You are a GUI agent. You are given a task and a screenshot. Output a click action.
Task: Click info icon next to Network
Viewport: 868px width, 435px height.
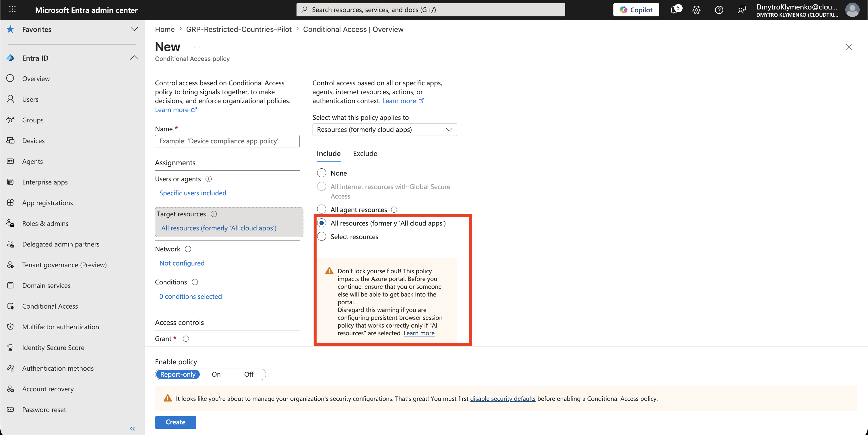pyautogui.click(x=188, y=249)
